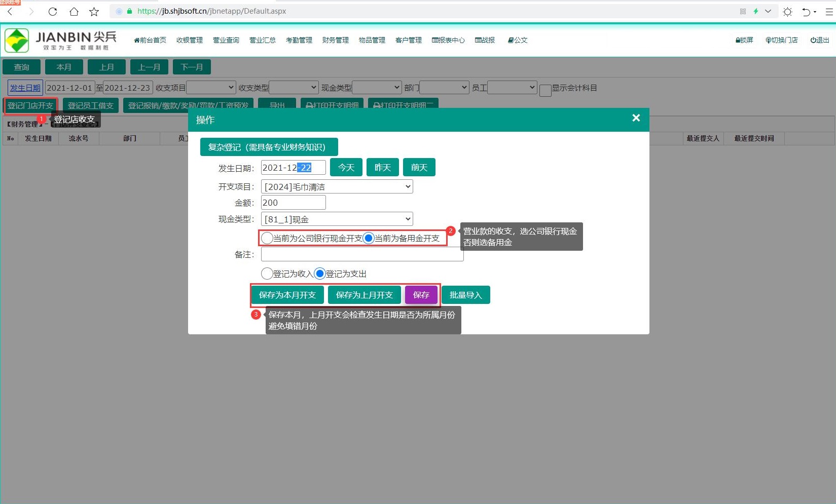This screenshot has height=504, width=836.
Task: Open the 部门 filter dropdown
Action: [x=444, y=88]
